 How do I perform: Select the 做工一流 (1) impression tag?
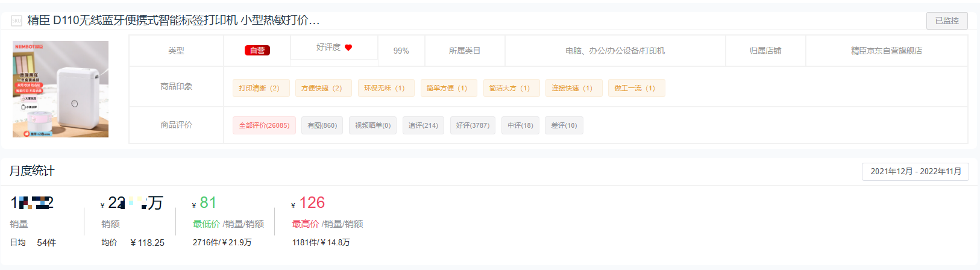(x=636, y=88)
